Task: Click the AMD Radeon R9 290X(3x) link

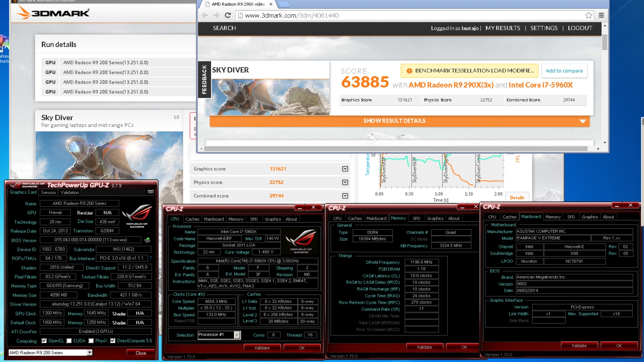Action: coord(451,85)
